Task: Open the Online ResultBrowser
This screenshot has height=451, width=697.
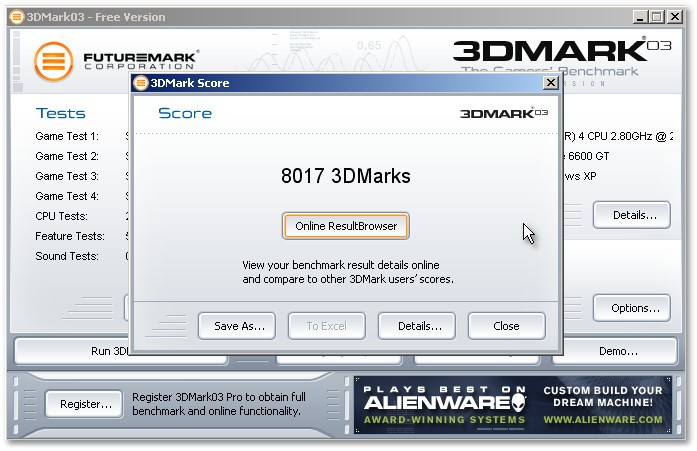Action: [x=345, y=226]
